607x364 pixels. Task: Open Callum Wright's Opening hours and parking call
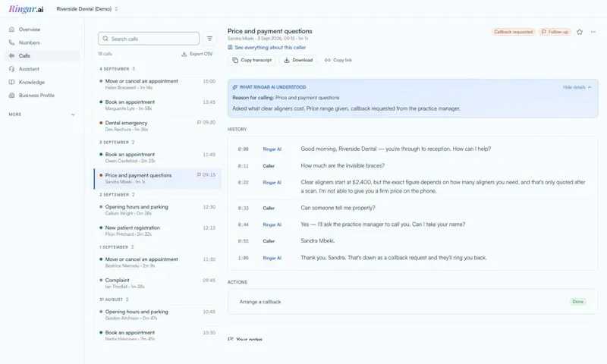pyautogui.click(x=158, y=209)
